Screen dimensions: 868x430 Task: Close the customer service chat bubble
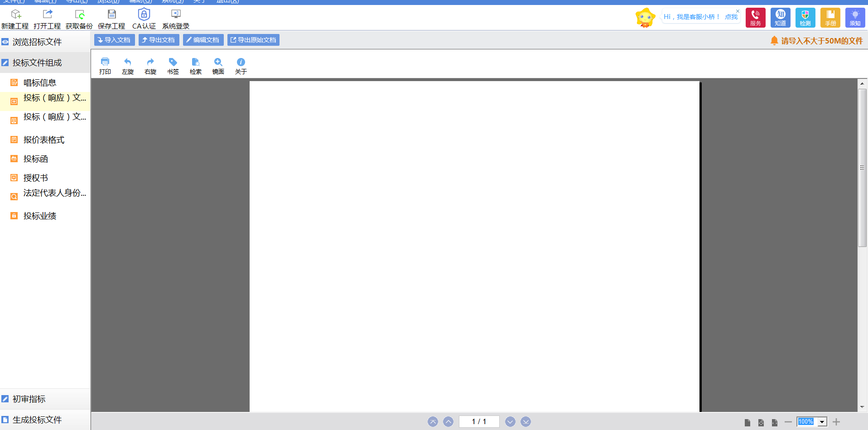point(738,11)
